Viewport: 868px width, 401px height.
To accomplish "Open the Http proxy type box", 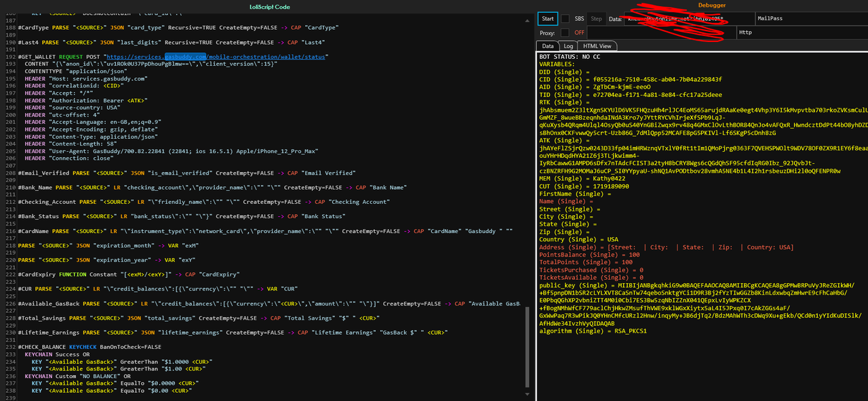I will pyautogui.click(x=802, y=33).
